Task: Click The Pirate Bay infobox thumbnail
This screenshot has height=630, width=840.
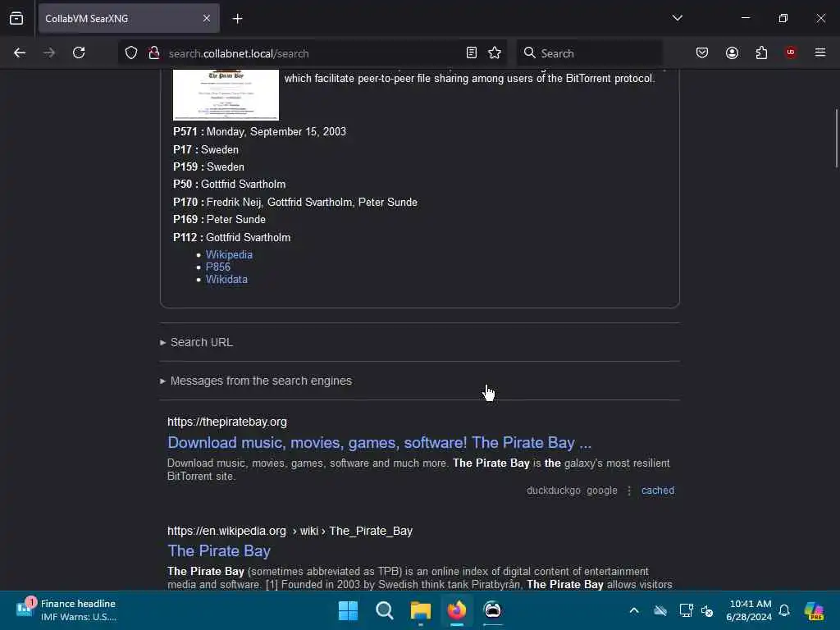Action: point(226,95)
